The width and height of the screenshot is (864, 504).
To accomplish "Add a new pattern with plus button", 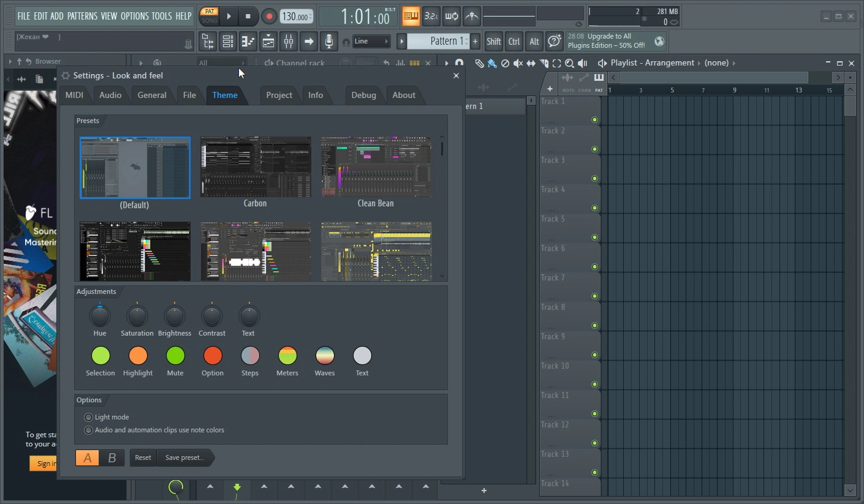I will point(475,41).
